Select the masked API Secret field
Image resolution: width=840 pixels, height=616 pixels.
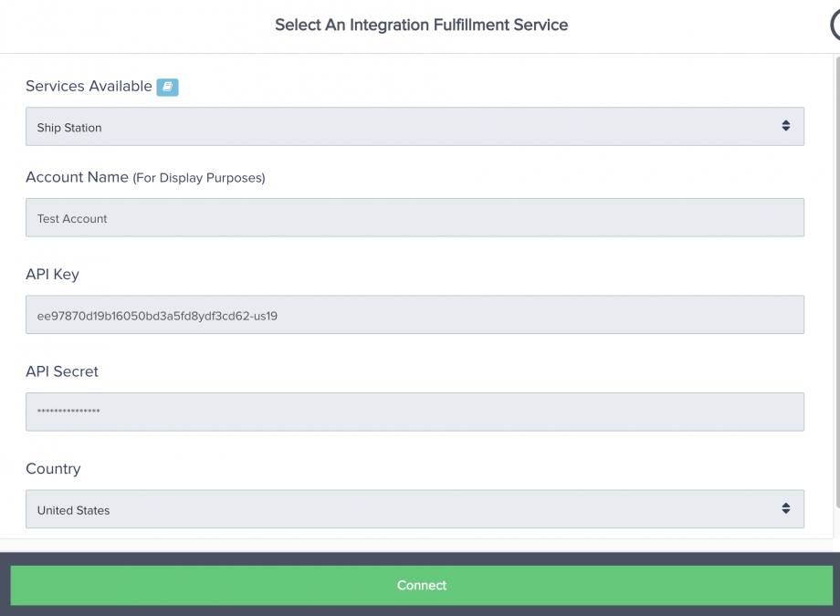click(x=415, y=412)
